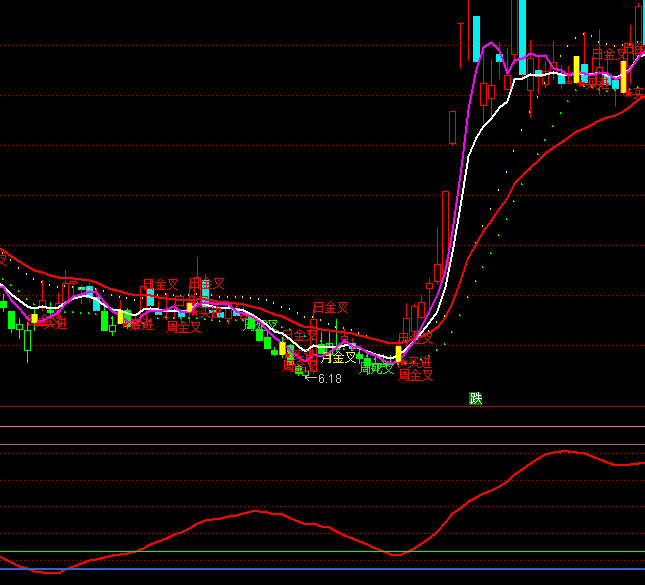This screenshot has height=585, width=645.
Task: Click the oscillator trough below the rally start
Action: coord(395,554)
